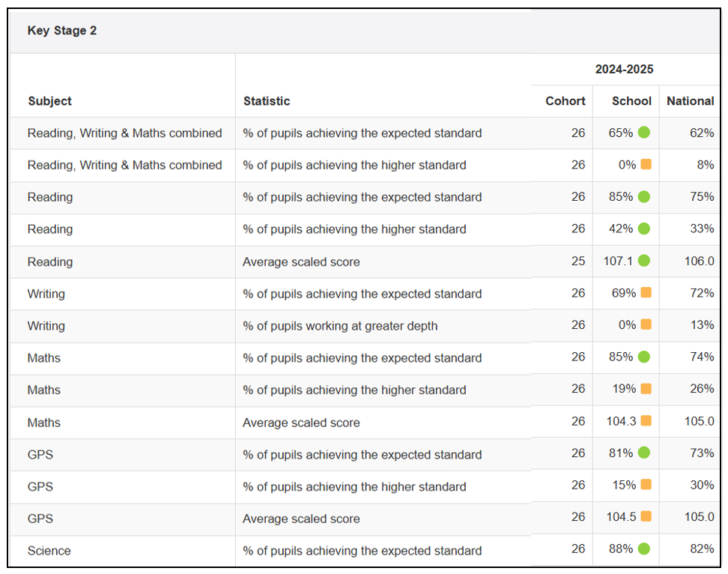
Task: Click green circle beside Reading 42% value
Action: click(x=644, y=229)
